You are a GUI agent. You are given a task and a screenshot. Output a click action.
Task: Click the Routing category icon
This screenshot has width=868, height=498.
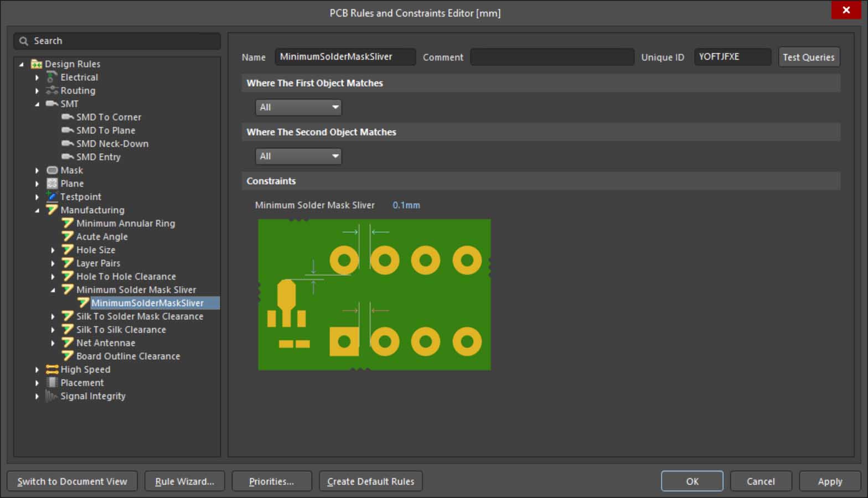(51, 91)
